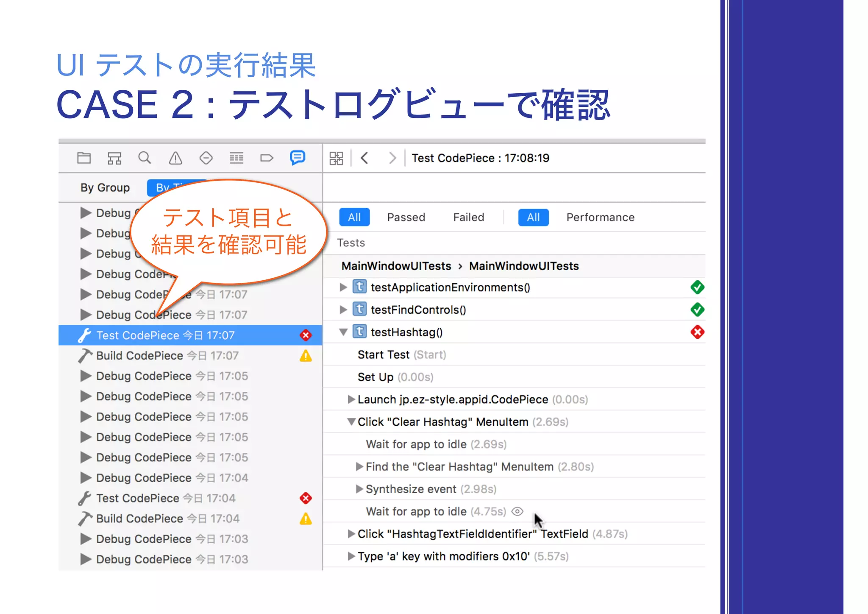
Task: Open the Issue navigator warning triangle
Action: (x=175, y=158)
